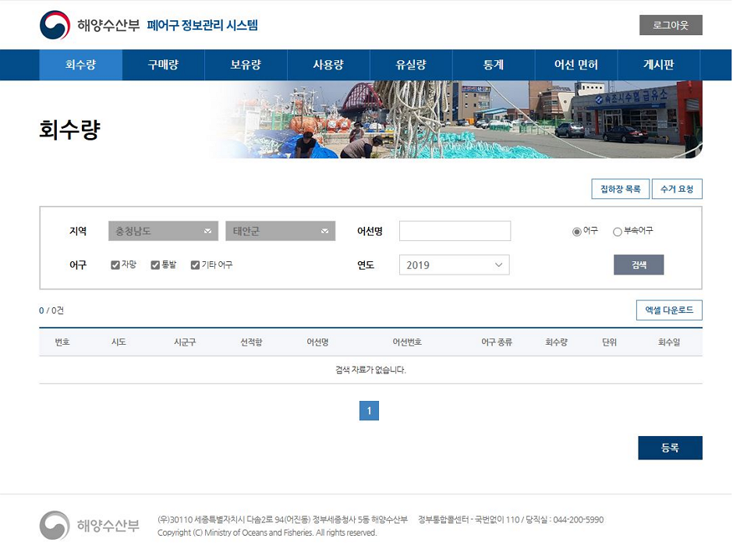Click the 시도 column header
The height and width of the screenshot is (560, 733).
(119, 342)
